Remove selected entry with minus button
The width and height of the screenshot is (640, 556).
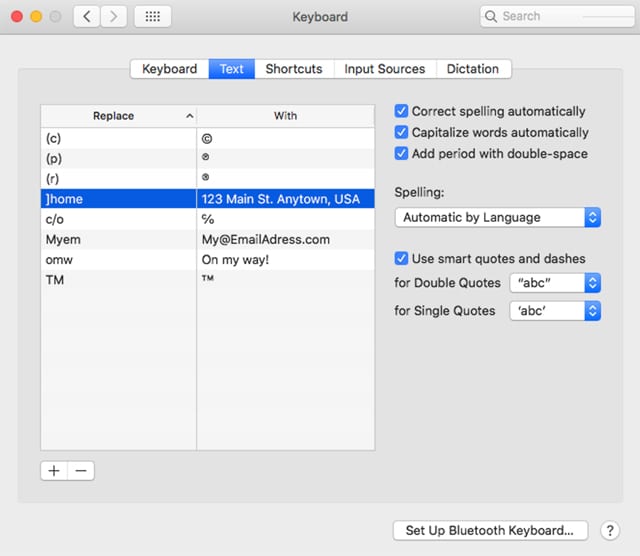[81, 471]
